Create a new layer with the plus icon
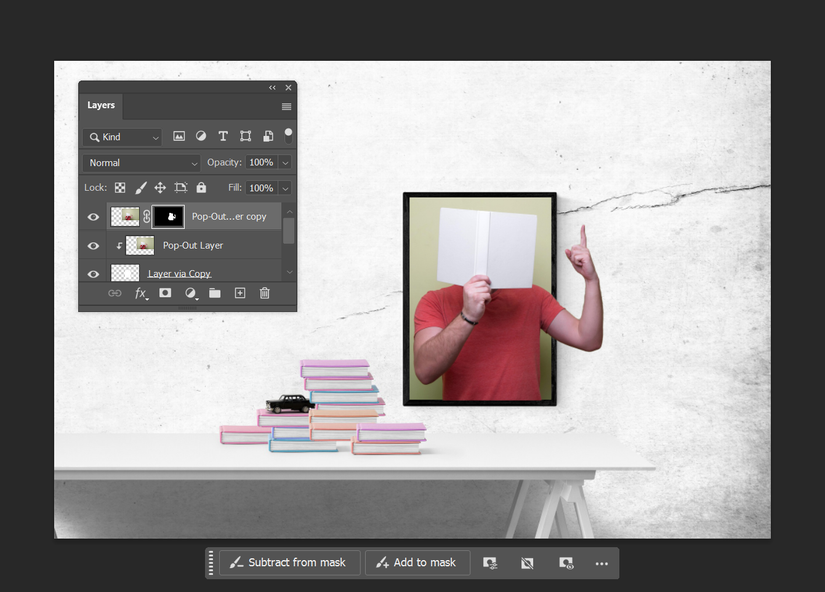 [240, 293]
